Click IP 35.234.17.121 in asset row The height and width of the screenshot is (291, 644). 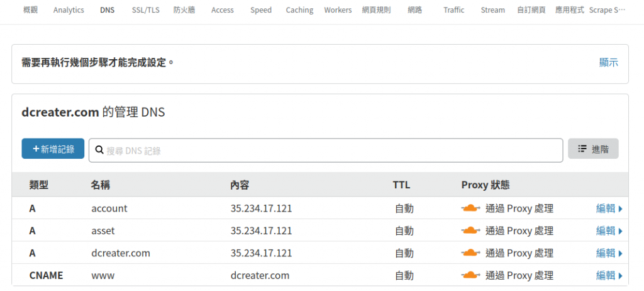[x=261, y=231]
